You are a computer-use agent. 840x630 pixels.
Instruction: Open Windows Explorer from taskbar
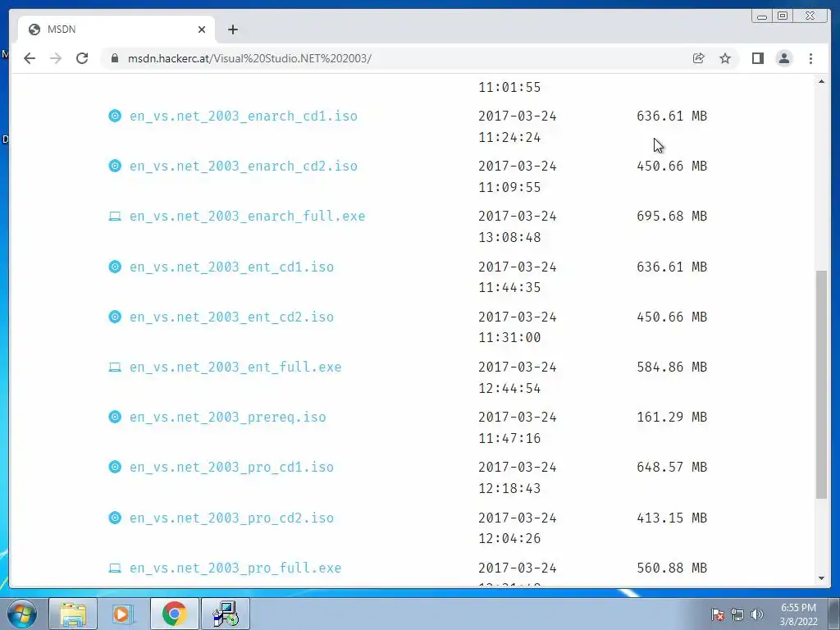coord(73,614)
